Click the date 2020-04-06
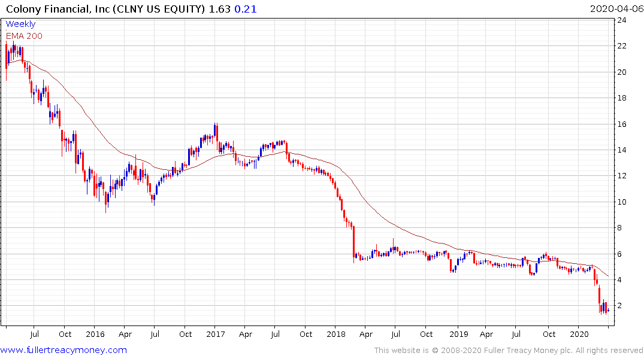 pyautogui.click(x=616, y=8)
